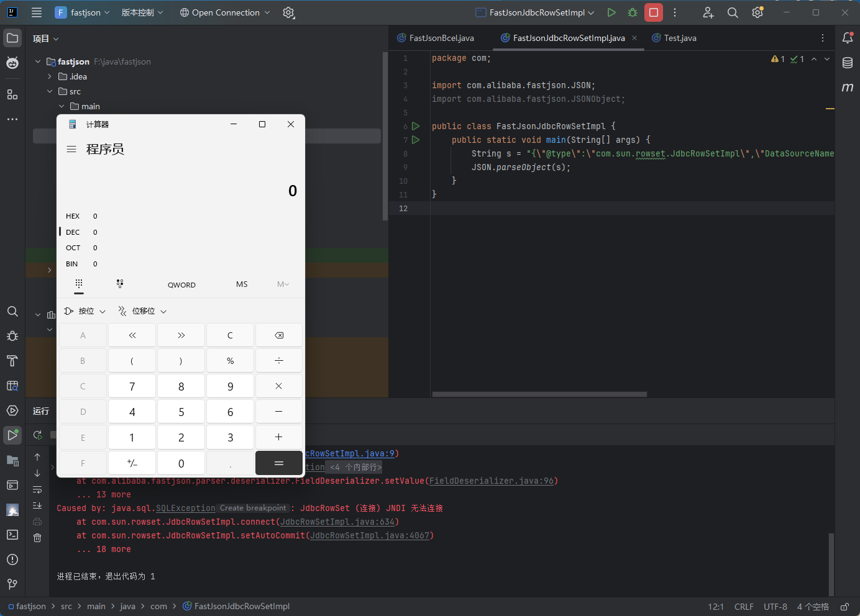Start debugging with the bug icon
The image size is (860, 616).
(633, 12)
